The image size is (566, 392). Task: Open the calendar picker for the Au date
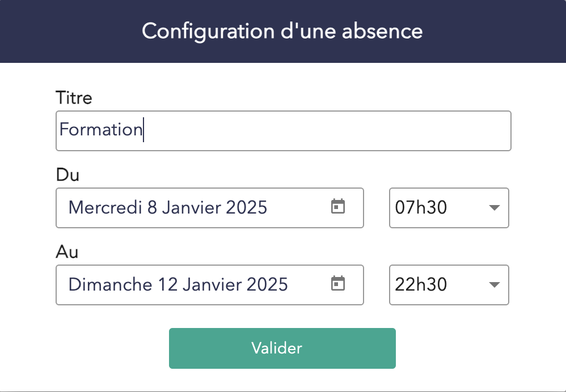(x=338, y=283)
